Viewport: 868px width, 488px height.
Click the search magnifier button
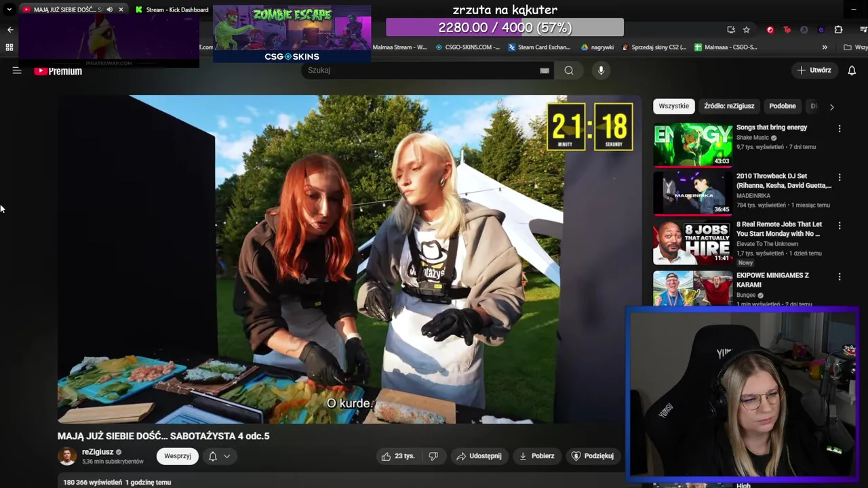click(569, 70)
